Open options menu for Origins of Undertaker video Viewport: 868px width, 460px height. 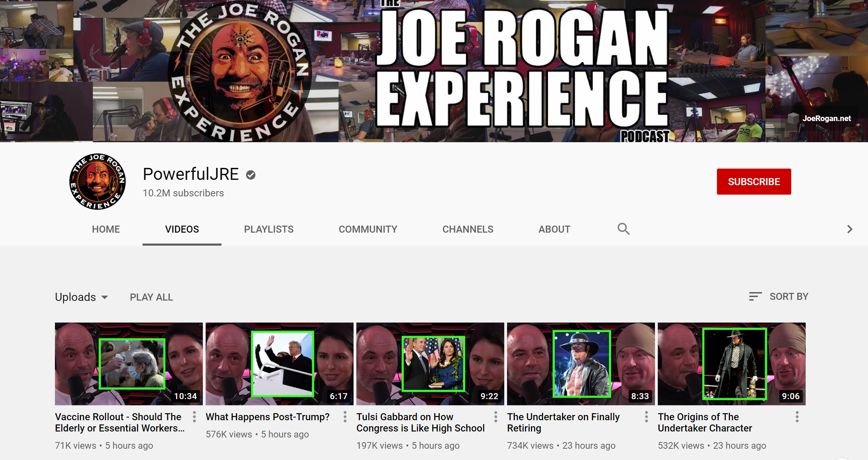797,417
